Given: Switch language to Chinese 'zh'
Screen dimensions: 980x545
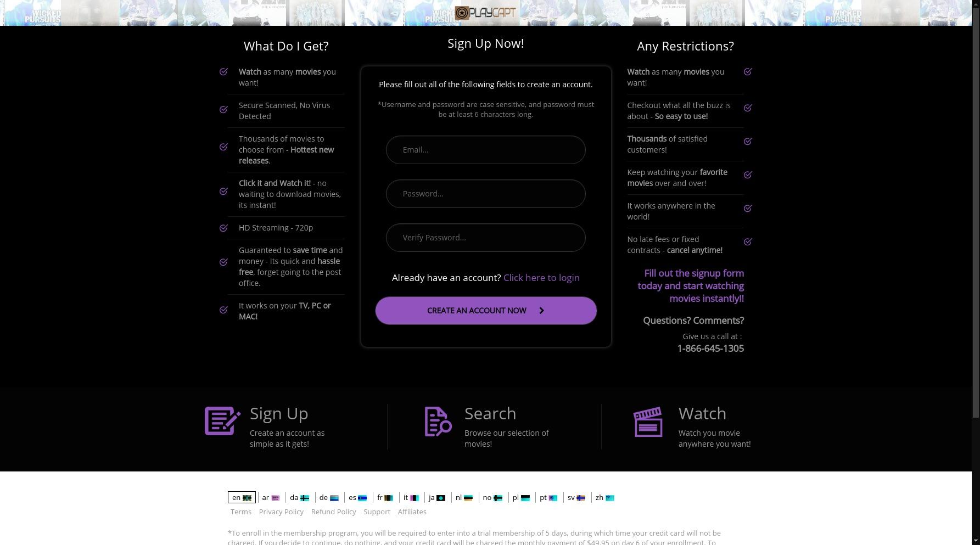Looking at the screenshot, I should click(604, 498).
